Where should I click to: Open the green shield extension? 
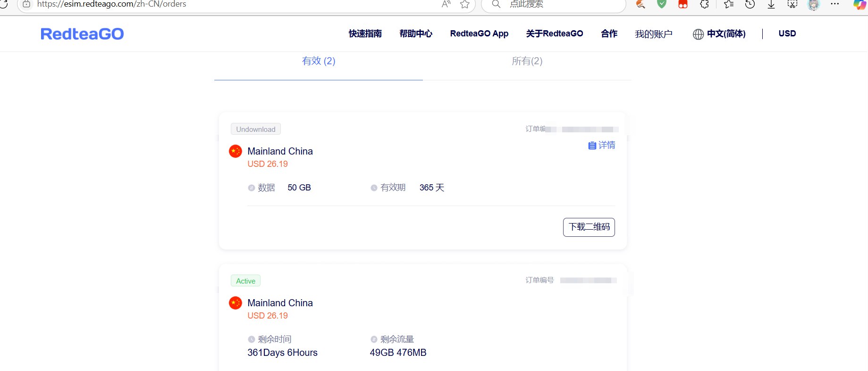pos(662,4)
